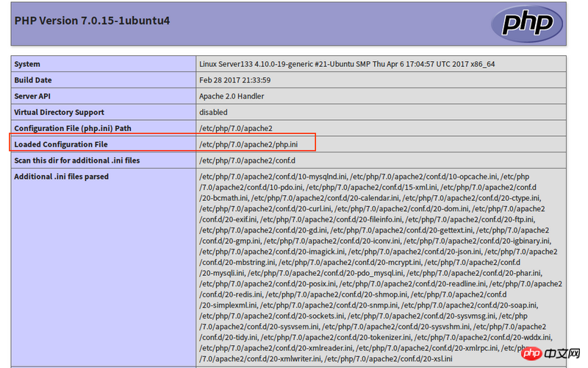Screen dimensions: 588x368
Task: Click the 'Build Date' label
Action: [x=33, y=80]
